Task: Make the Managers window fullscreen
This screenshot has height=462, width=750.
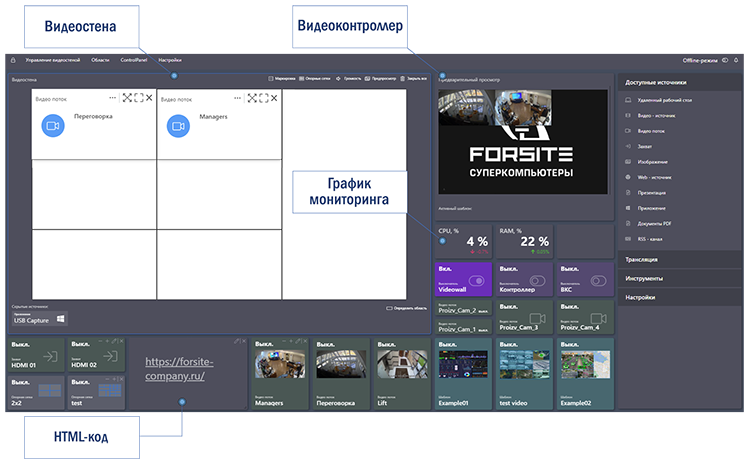Action: [264, 98]
